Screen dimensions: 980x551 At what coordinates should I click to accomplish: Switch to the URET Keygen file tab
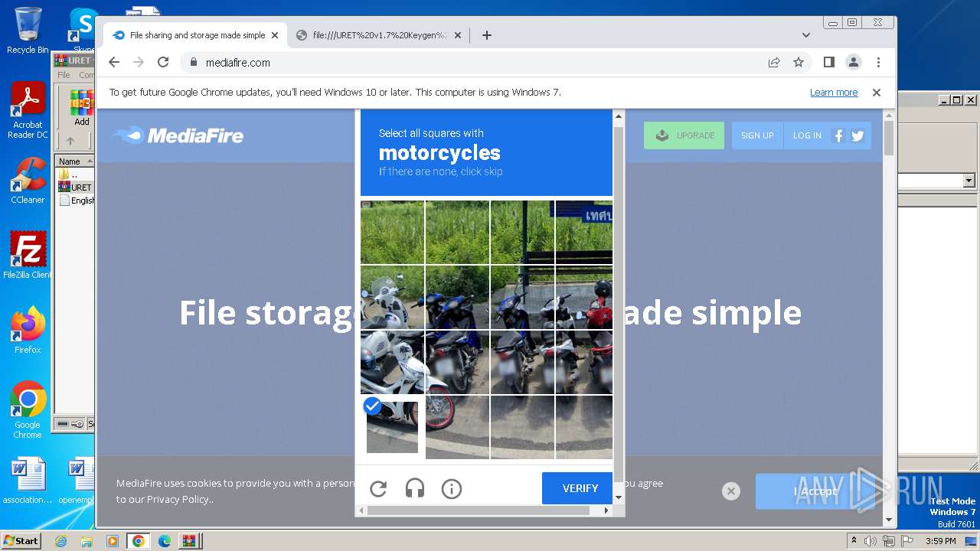[380, 35]
